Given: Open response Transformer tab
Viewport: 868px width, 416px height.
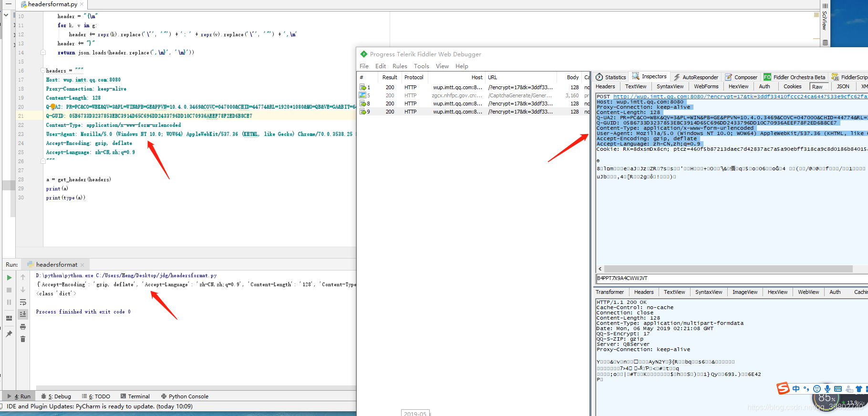Looking at the screenshot, I should [x=610, y=292].
